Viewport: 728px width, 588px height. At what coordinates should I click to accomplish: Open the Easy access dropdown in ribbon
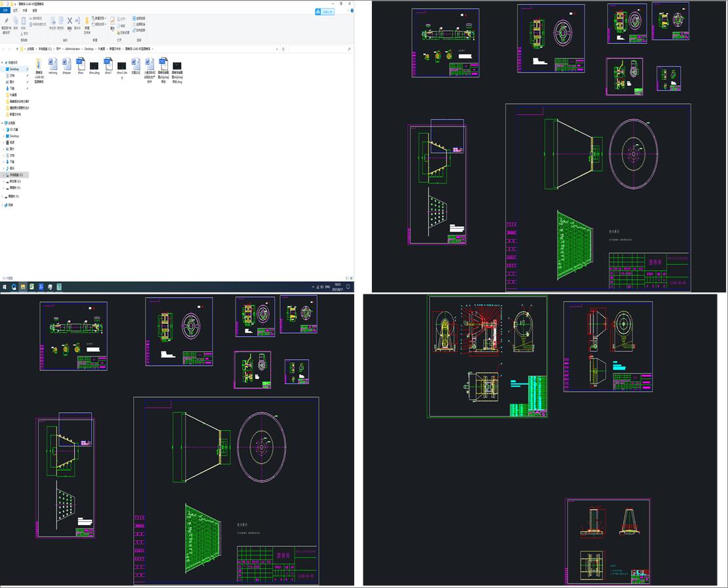click(99, 24)
